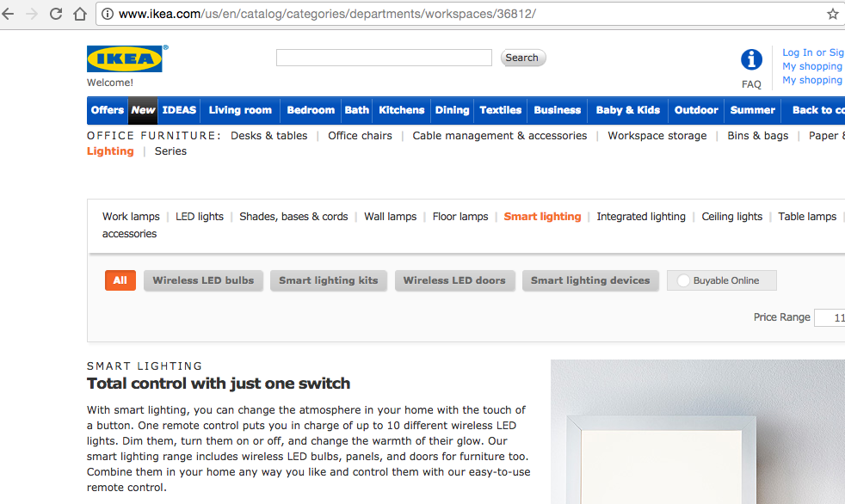Image resolution: width=845 pixels, height=504 pixels.
Task: Filter by Wireless LED bulbs
Action: tap(203, 280)
